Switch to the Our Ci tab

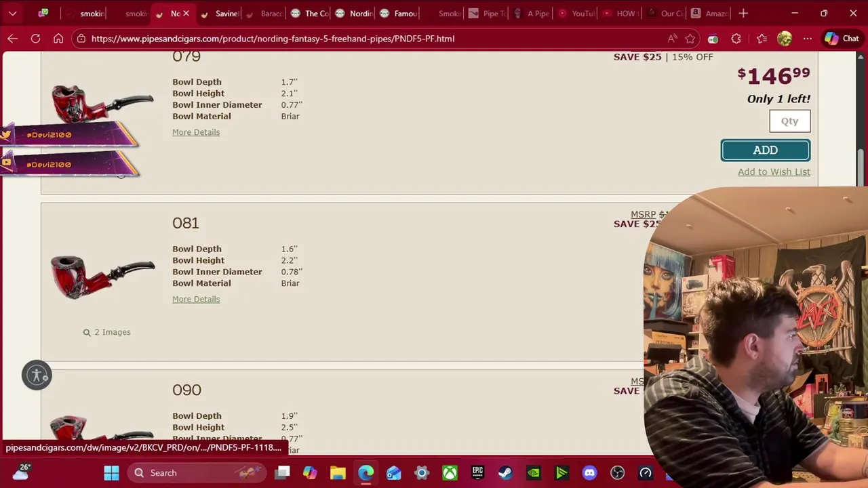tap(665, 13)
